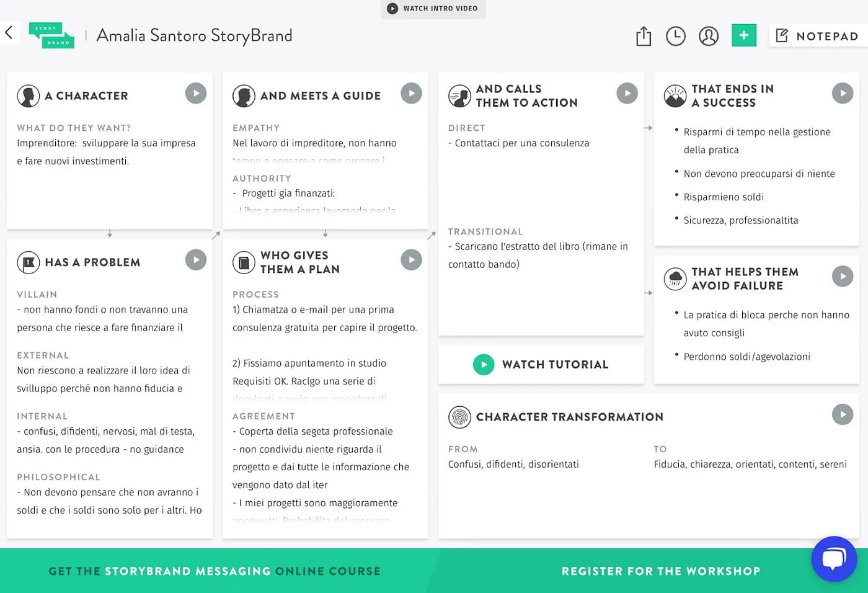This screenshot has width=868, height=593.
Task: Edit the Direct call to action text
Action: 521,143
